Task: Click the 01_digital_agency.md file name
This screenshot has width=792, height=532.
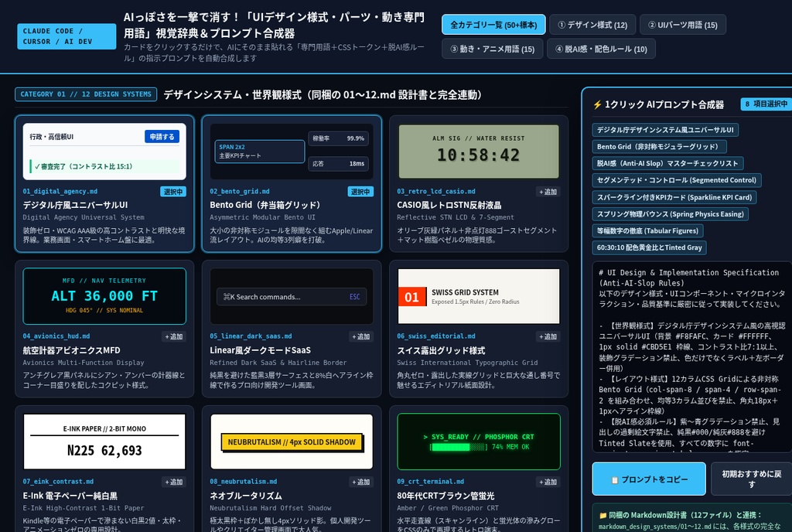Action: tap(60, 192)
